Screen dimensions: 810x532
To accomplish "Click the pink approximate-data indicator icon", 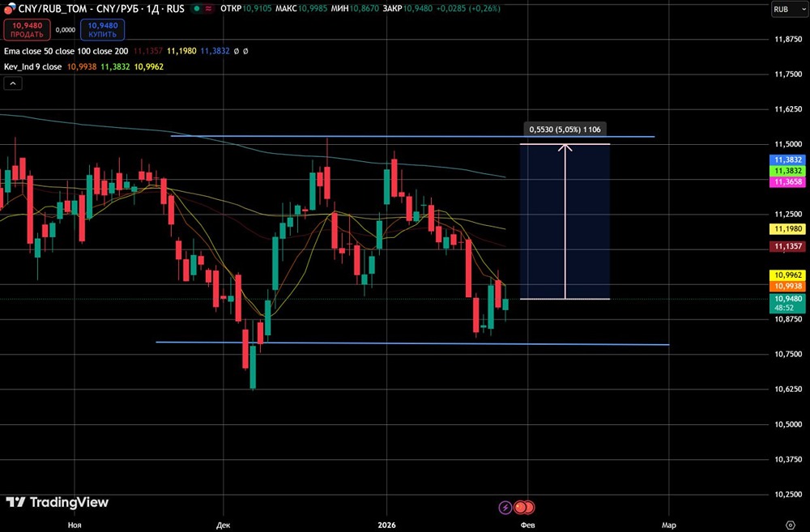I will pos(209,9).
